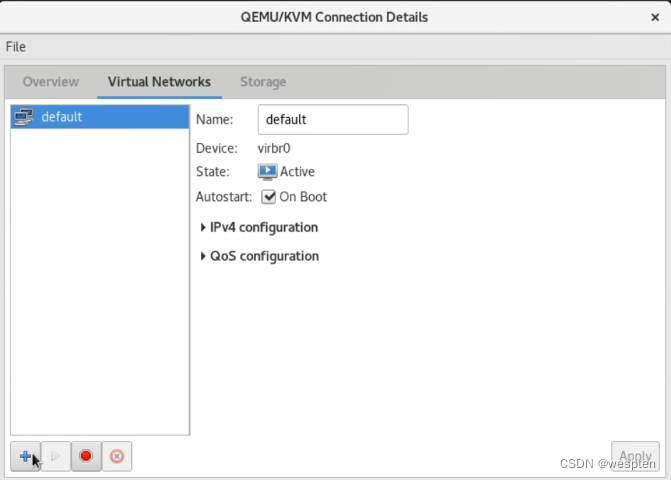This screenshot has width=671, height=480.
Task: Click the Apply button
Action: 635,456
